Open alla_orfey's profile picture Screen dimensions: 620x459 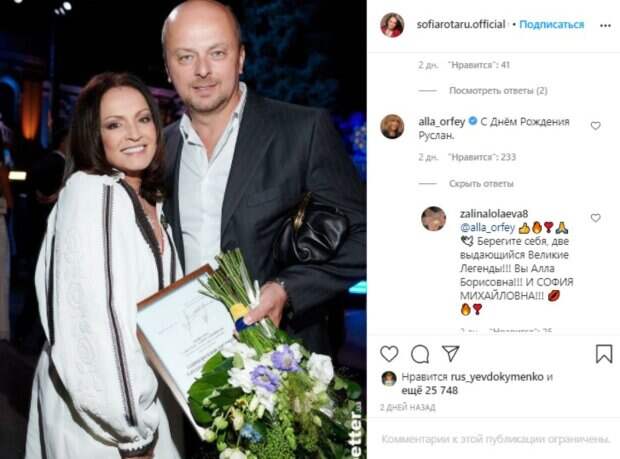tap(392, 127)
